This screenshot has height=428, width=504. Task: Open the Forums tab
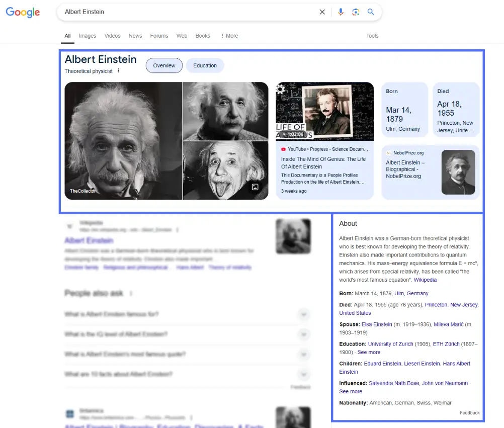pos(159,36)
